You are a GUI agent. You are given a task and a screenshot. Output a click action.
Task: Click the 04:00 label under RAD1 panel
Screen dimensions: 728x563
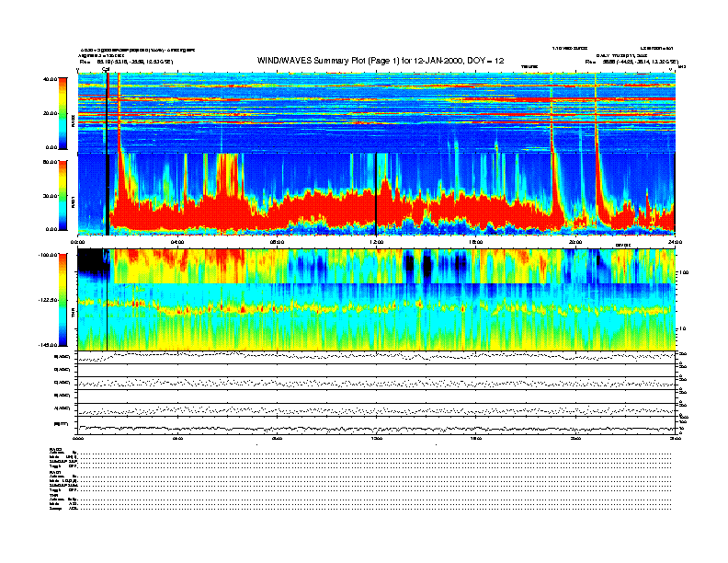[x=177, y=242]
